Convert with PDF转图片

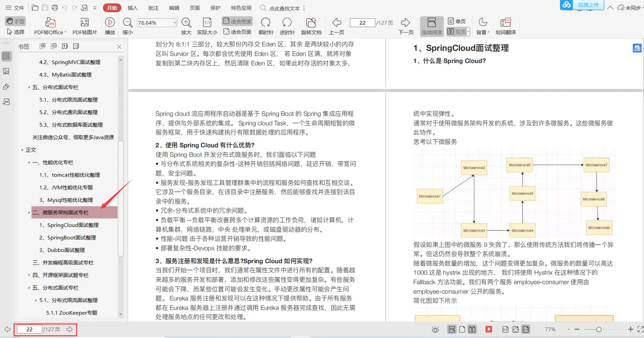85,26
